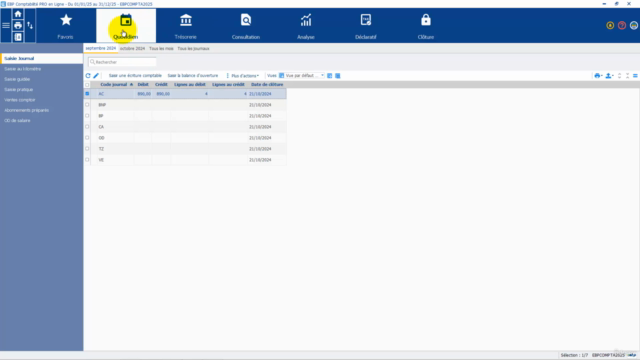Open the Clôture section
This screenshot has height=360, width=640.
[x=426, y=26]
